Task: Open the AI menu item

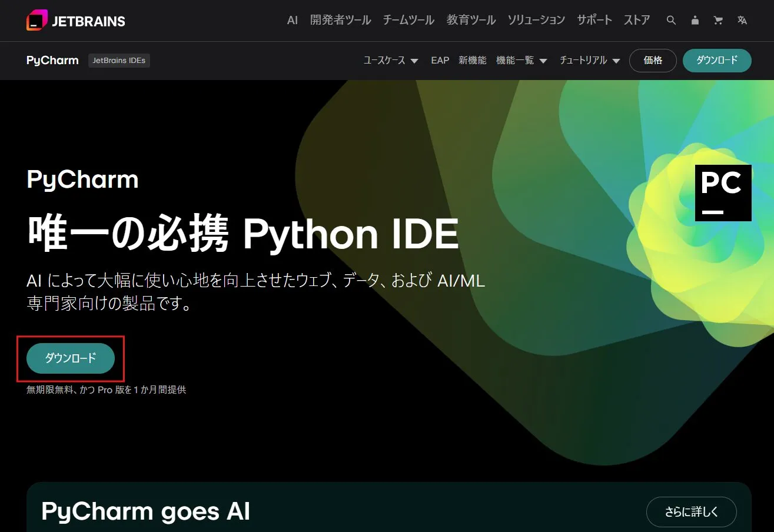Action: point(293,20)
